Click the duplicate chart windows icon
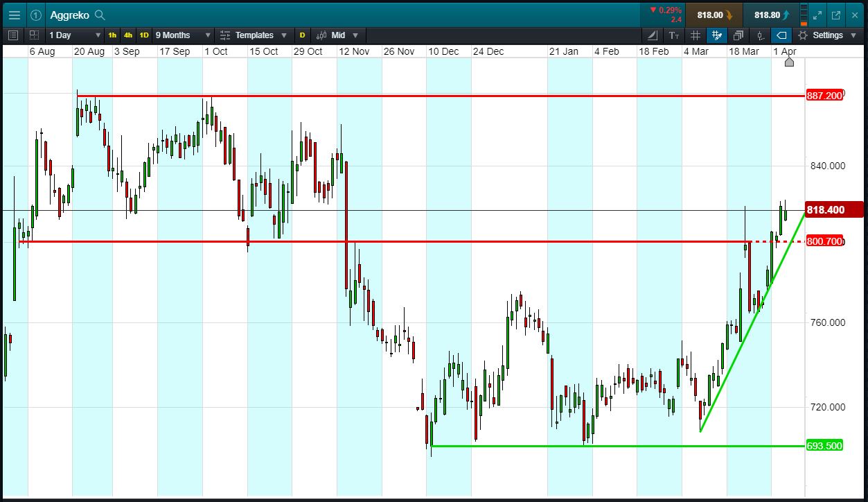This screenshot has width=868, height=502. click(x=738, y=35)
